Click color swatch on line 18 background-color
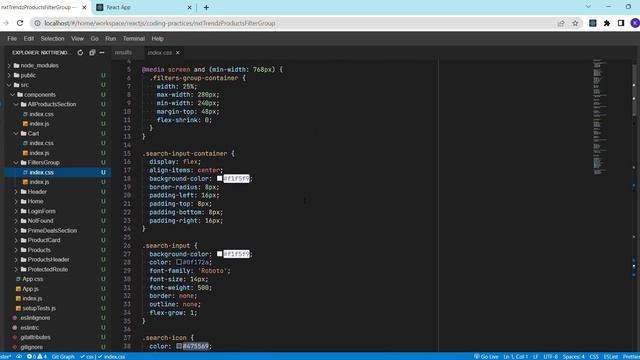 coord(220,178)
